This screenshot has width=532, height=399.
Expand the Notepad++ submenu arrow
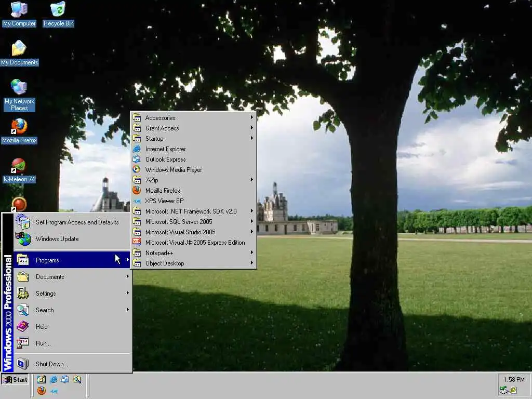252,253
